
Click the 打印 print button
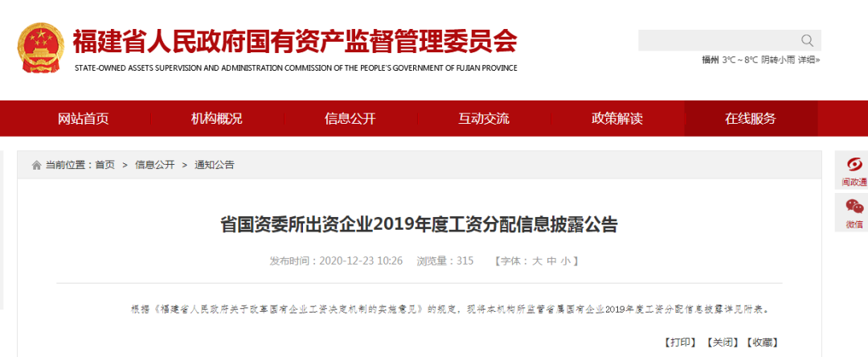click(x=680, y=343)
